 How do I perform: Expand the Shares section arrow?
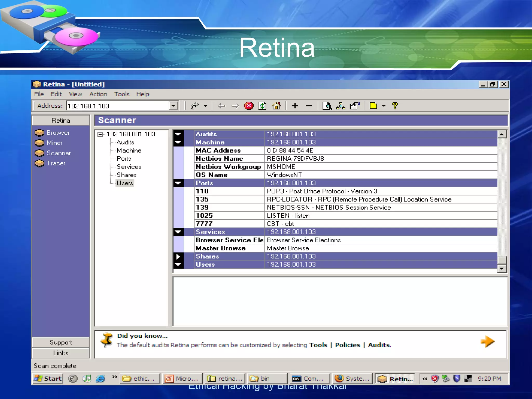click(178, 256)
